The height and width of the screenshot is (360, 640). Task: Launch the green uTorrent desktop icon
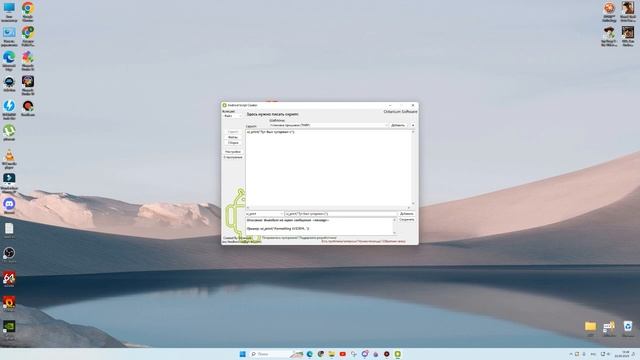[9, 133]
